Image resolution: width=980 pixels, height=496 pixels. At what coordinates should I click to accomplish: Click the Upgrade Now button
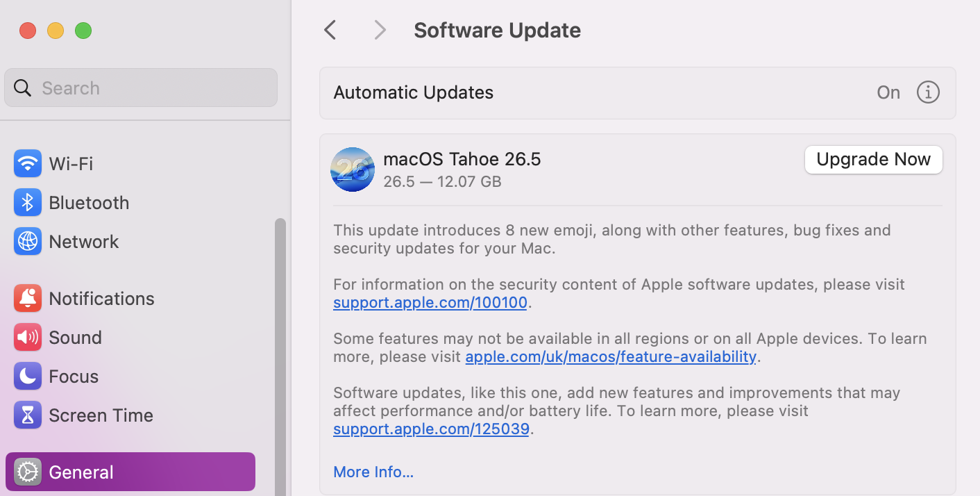pyautogui.click(x=873, y=160)
